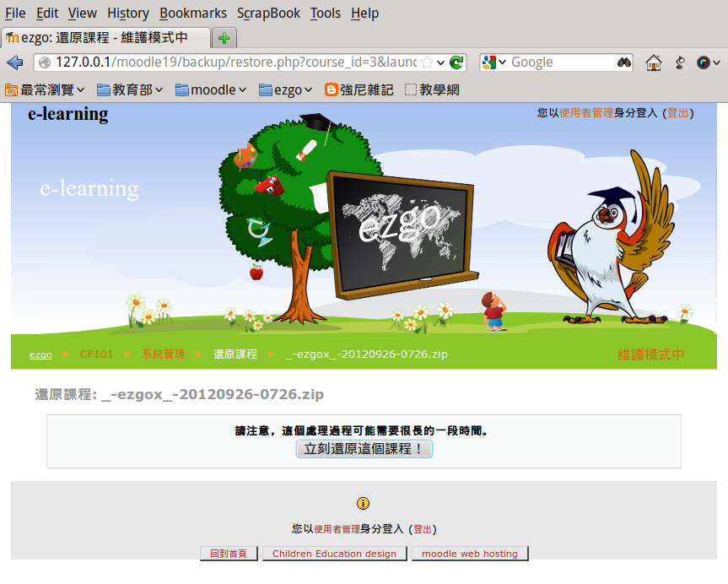728x584 pixels.
Task: Click the 系統管理 breadcrumb link
Action: point(163,354)
